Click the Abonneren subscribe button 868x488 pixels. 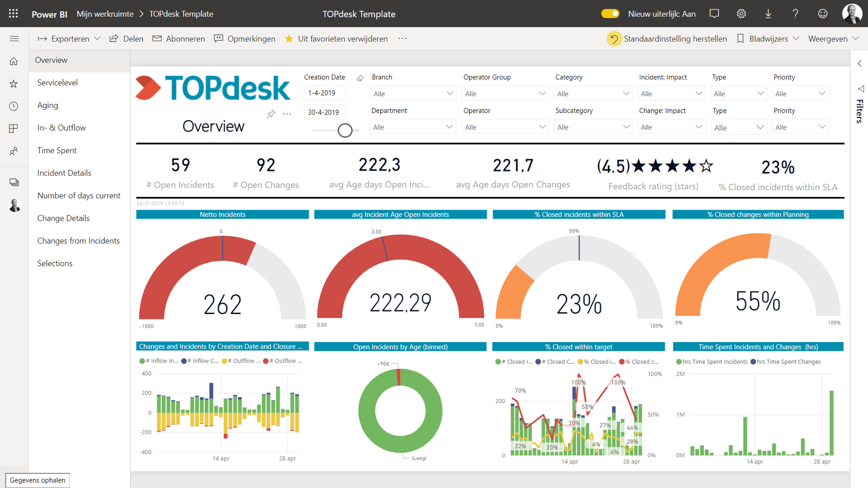pos(178,39)
